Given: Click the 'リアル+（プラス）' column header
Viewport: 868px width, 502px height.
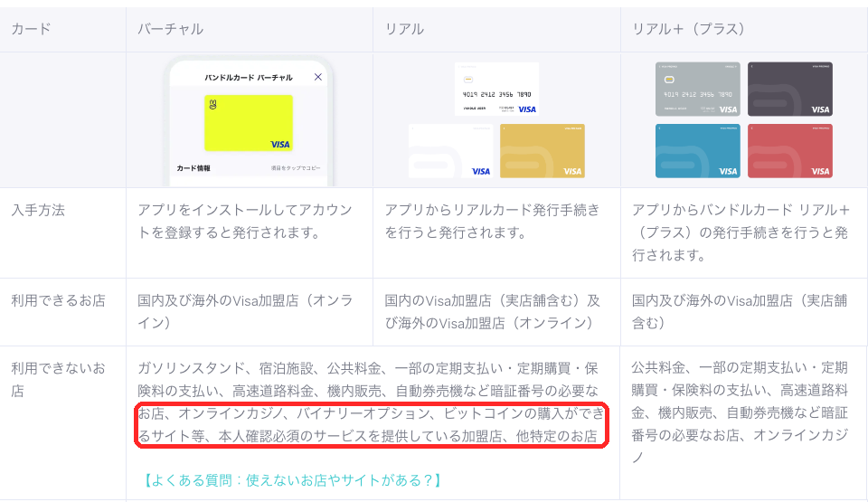Looking at the screenshot, I should point(689,29).
